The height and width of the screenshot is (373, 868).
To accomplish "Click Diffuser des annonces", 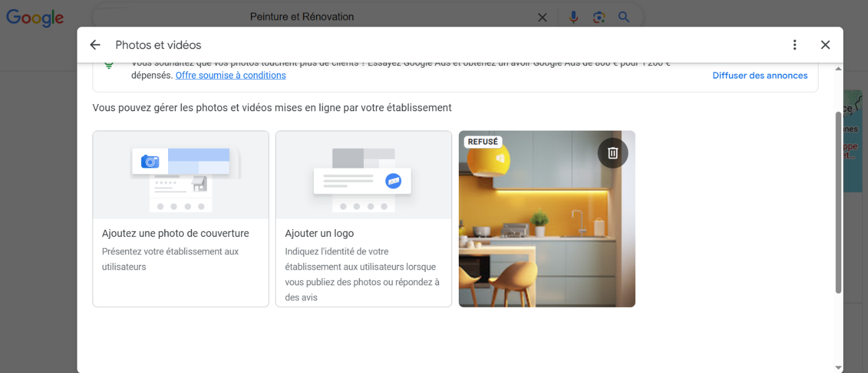I will pyautogui.click(x=759, y=75).
